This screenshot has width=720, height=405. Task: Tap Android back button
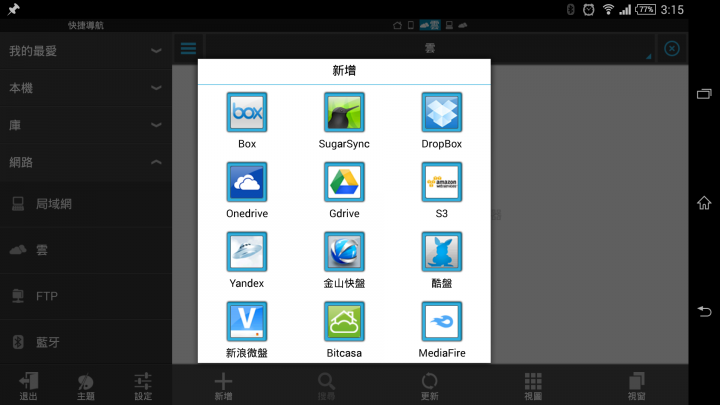(x=704, y=311)
